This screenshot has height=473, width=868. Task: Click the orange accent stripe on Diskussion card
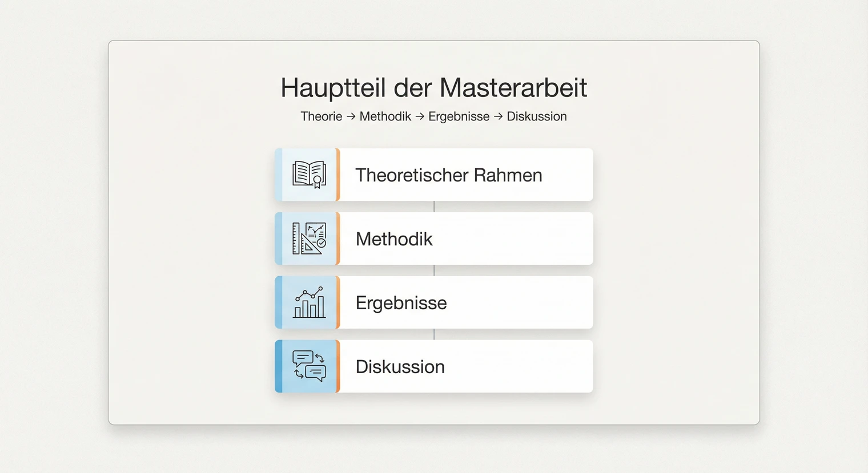tap(339, 366)
